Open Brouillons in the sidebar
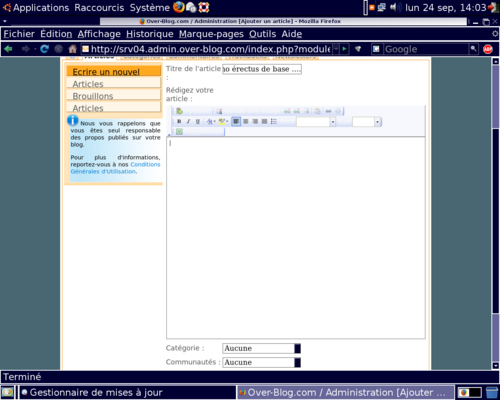The height and width of the screenshot is (400, 500). coord(114,96)
